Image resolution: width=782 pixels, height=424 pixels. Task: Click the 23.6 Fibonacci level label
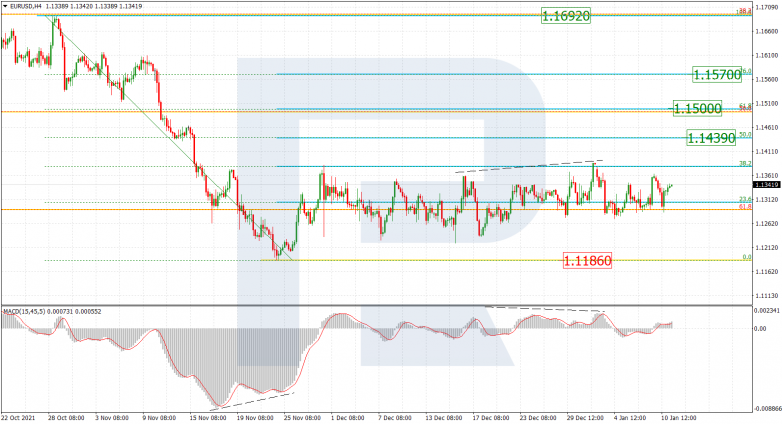745,199
